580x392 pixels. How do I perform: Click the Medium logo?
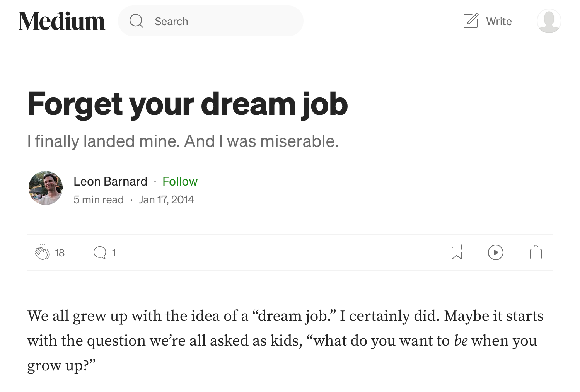click(x=62, y=21)
